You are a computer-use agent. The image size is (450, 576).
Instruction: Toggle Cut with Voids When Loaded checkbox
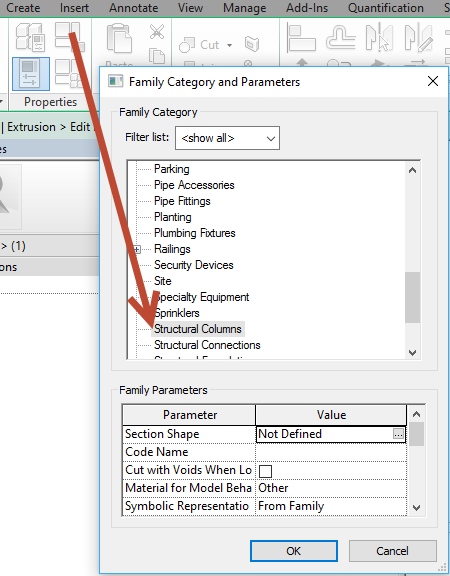266,471
